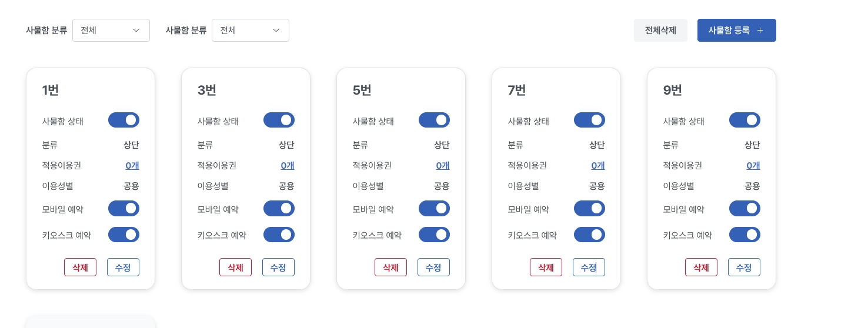This screenshot has height=328, width=868.
Task: Toggle 사물함 상태 switch for locker 5번
Action: pyautogui.click(x=434, y=121)
